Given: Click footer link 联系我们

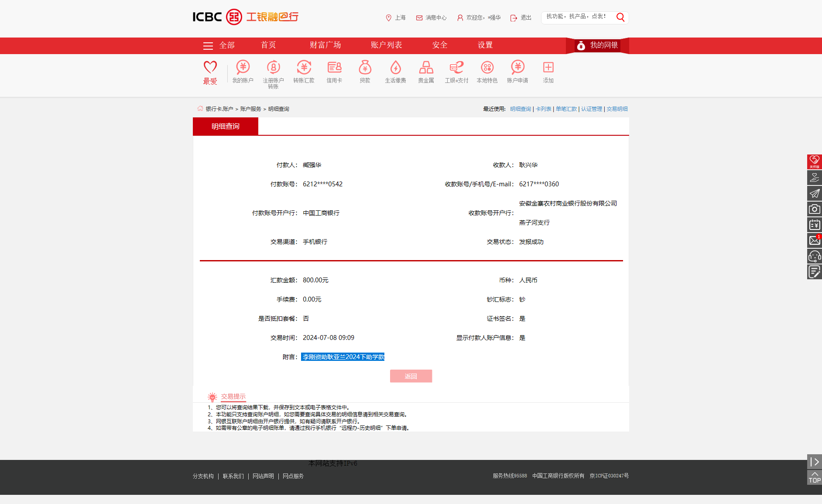Looking at the screenshot, I should point(233,476).
